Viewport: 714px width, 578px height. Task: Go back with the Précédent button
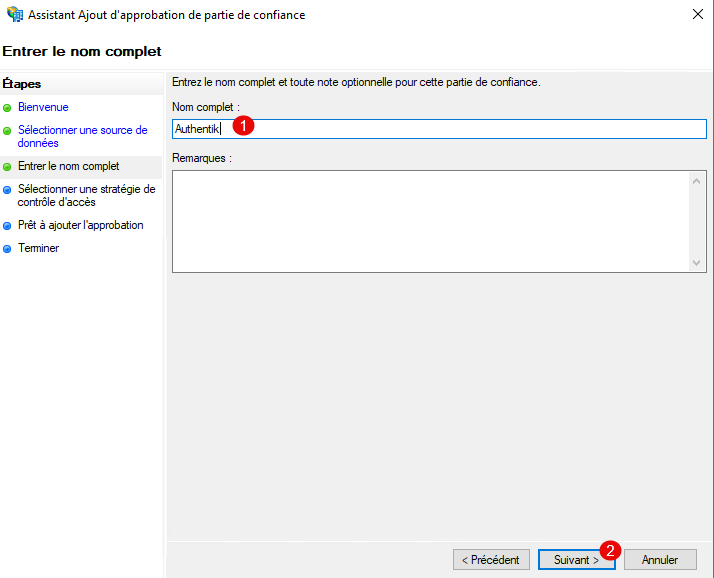pyautogui.click(x=490, y=560)
